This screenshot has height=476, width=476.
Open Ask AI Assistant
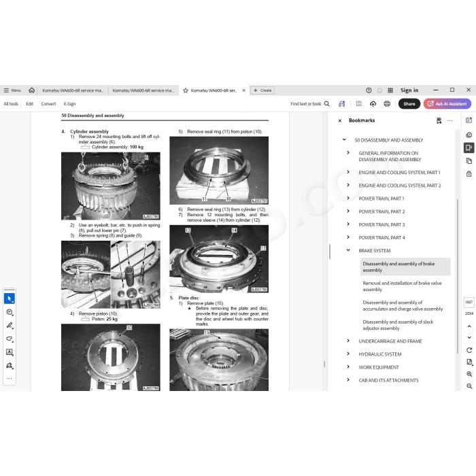(x=447, y=104)
